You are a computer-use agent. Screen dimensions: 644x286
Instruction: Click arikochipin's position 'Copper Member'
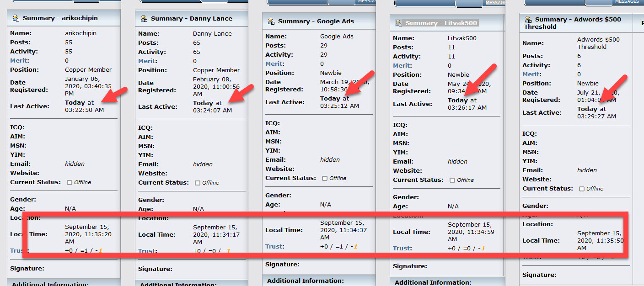[x=88, y=70]
